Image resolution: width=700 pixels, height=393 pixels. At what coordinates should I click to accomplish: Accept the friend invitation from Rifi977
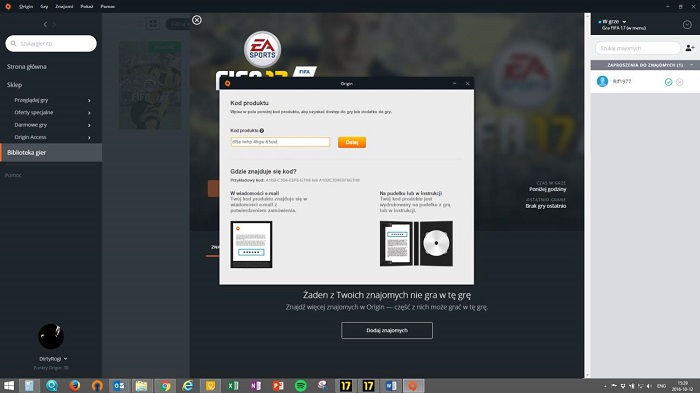click(x=668, y=82)
